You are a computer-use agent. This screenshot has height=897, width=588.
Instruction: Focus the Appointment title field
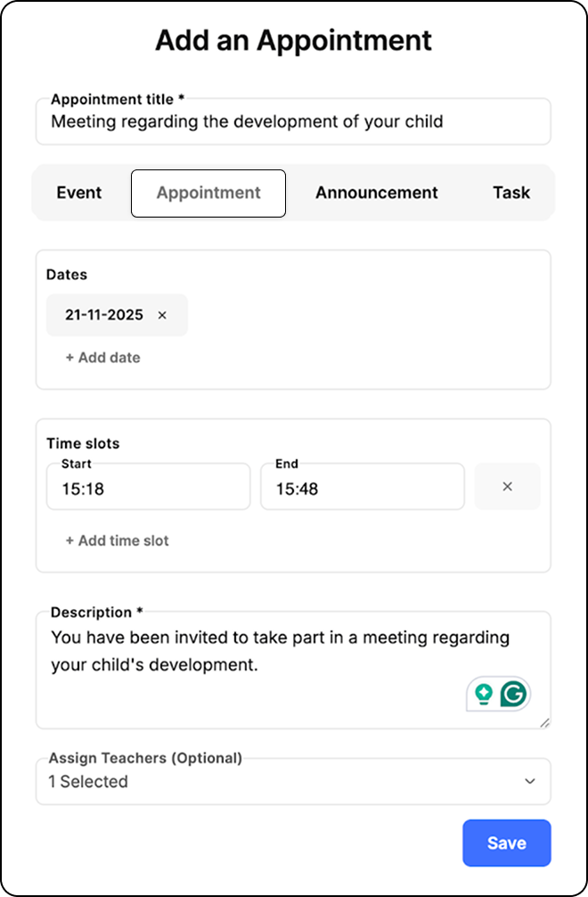[x=293, y=121]
